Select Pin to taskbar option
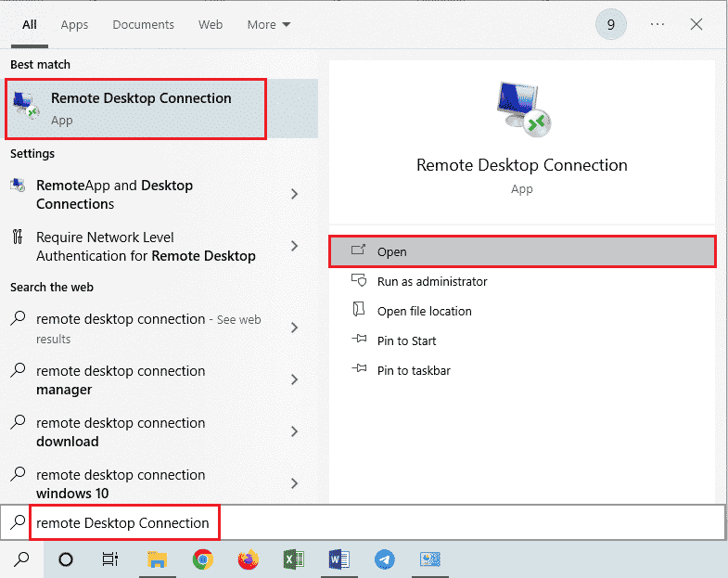Image resolution: width=728 pixels, height=578 pixels. click(414, 370)
